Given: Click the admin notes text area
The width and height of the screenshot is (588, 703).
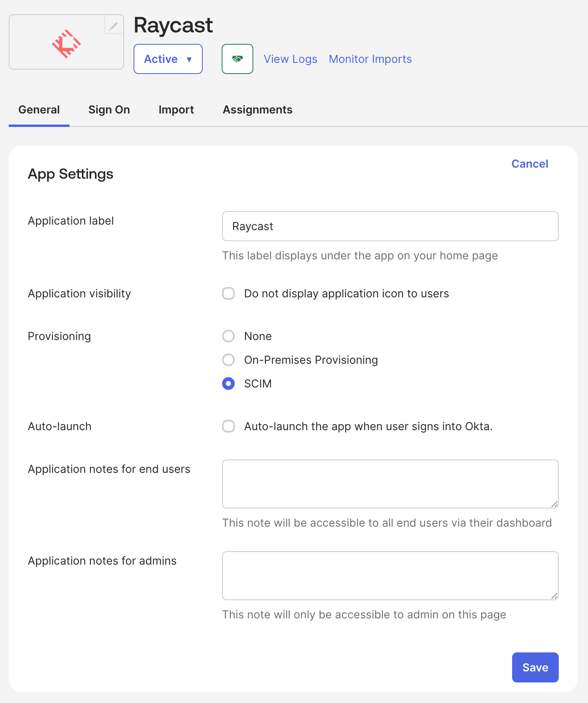Looking at the screenshot, I should (390, 576).
